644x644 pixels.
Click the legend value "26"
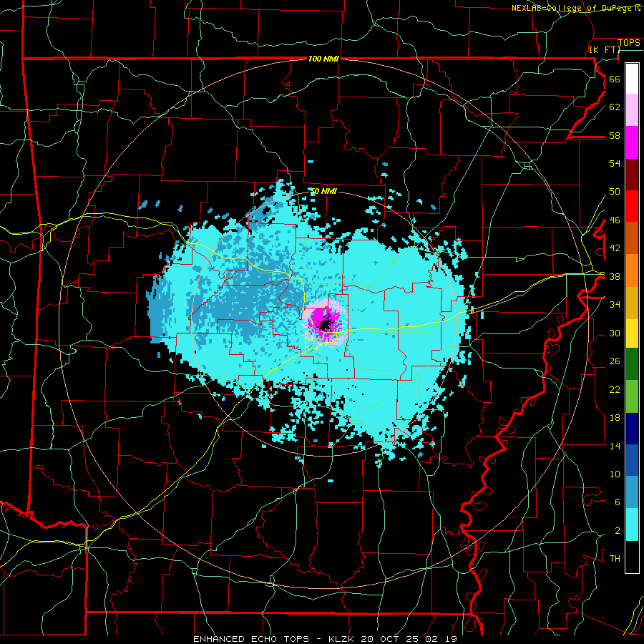click(615, 361)
